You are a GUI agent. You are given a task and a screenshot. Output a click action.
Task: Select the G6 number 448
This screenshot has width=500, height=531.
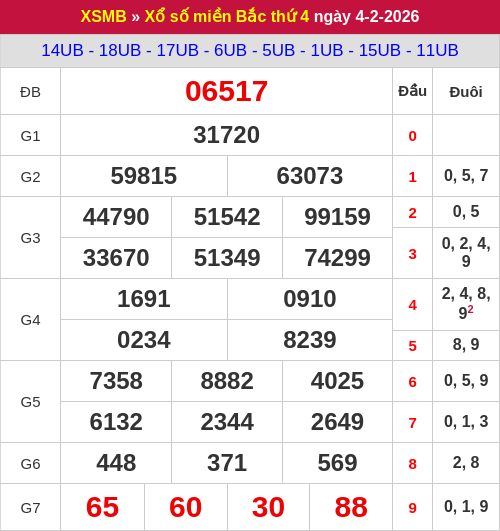[116, 463]
